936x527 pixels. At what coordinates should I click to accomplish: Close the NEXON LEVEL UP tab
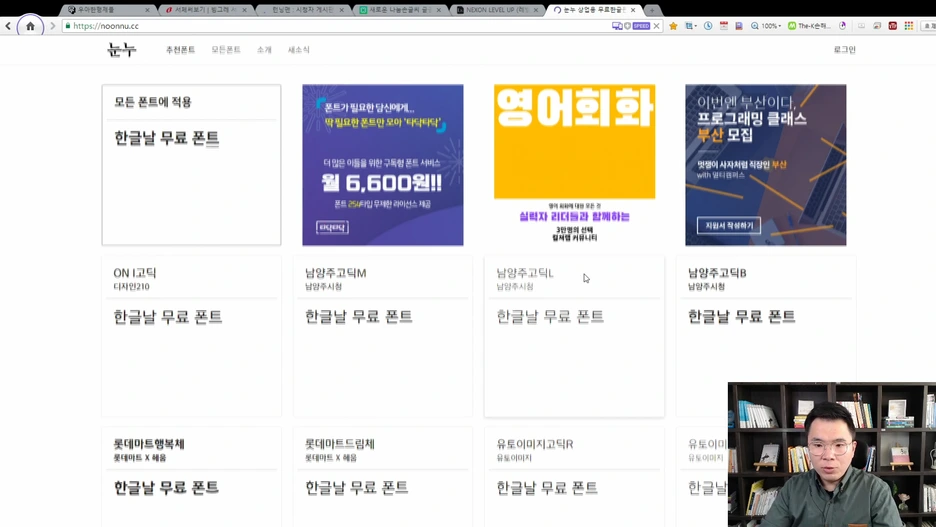coord(536,10)
